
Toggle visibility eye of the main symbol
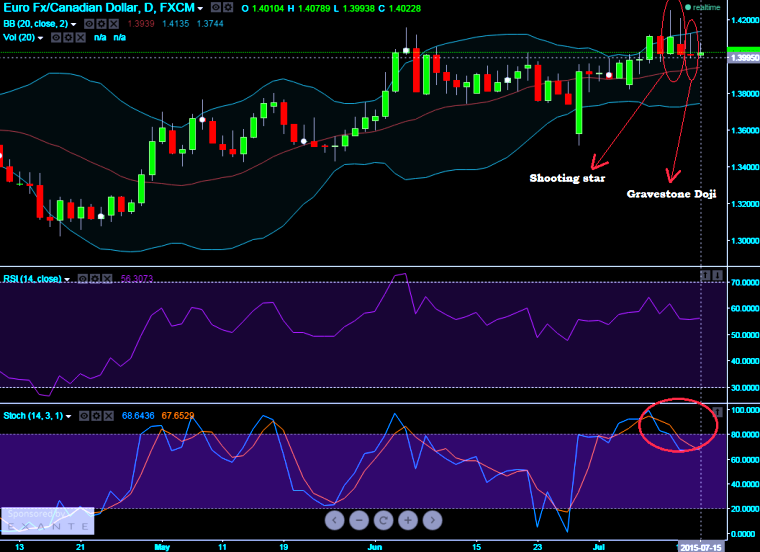coord(216,8)
